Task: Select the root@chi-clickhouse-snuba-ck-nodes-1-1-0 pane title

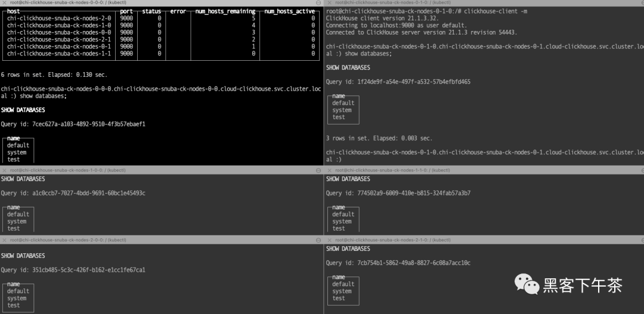Action: [393, 170]
